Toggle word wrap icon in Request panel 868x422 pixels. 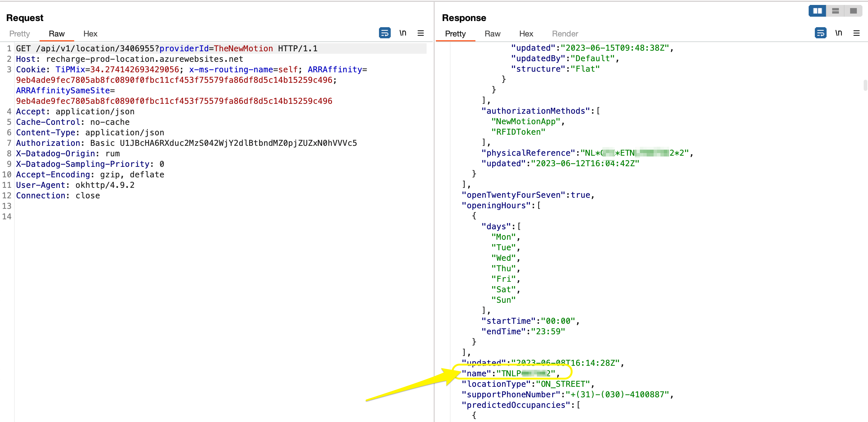(385, 33)
